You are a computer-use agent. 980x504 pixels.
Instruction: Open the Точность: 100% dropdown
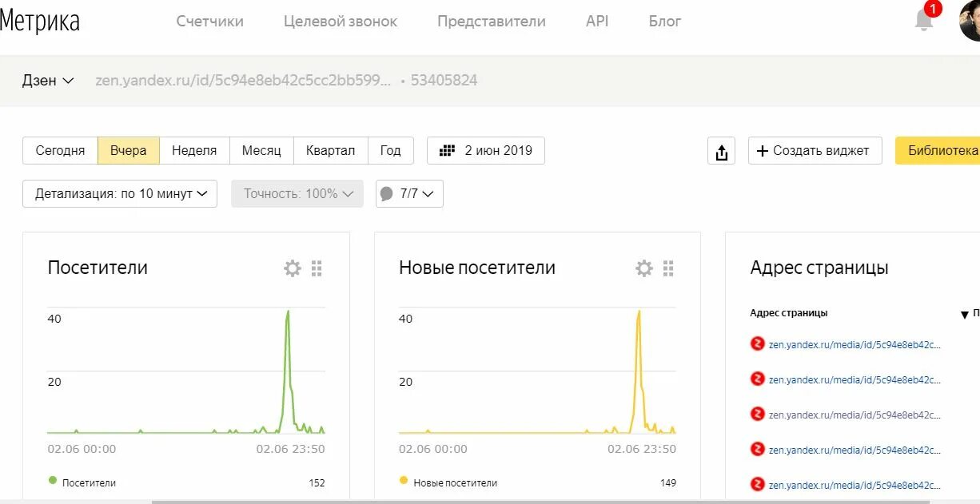pos(297,193)
